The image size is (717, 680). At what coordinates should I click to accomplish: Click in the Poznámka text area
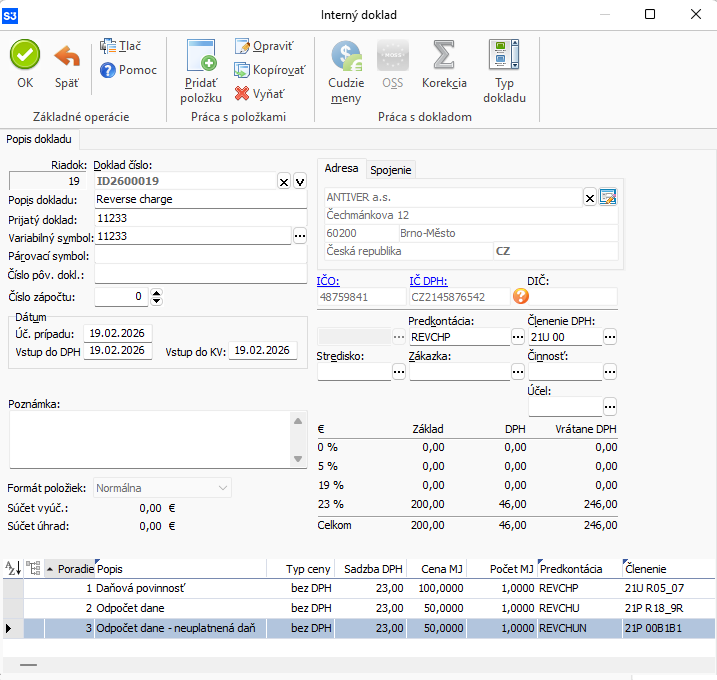pos(150,440)
